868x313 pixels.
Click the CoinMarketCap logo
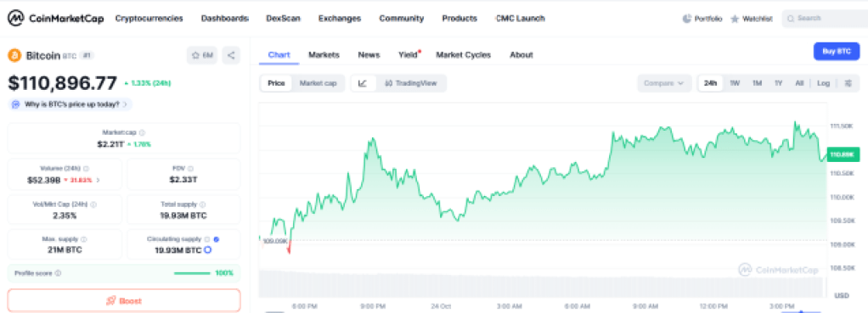[55, 19]
